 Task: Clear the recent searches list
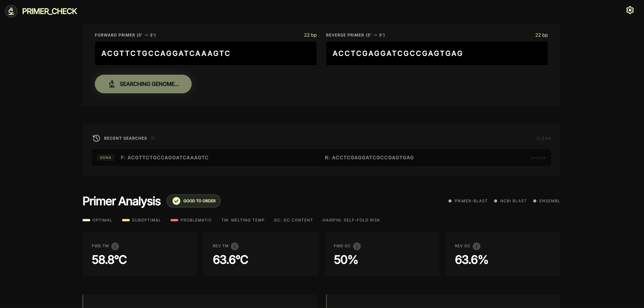pyautogui.click(x=544, y=138)
